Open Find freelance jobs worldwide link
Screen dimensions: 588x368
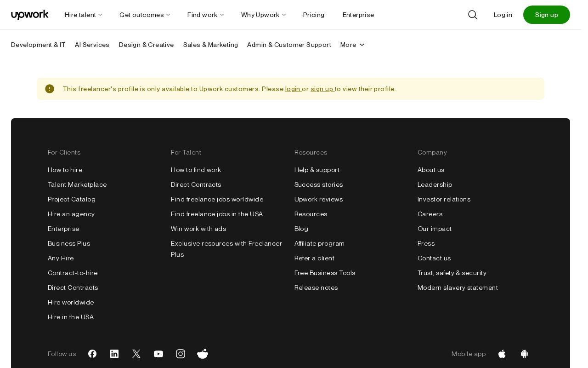(217, 199)
